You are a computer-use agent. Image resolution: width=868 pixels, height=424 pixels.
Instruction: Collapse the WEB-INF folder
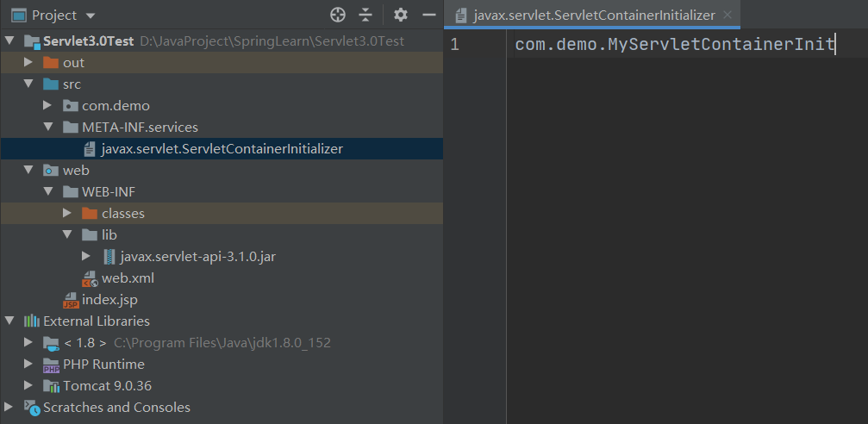click(48, 191)
